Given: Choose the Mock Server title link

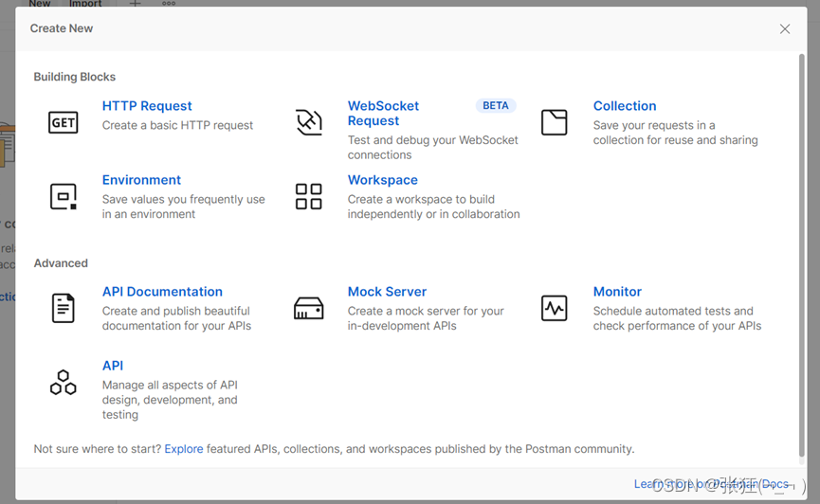Looking at the screenshot, I should [x=387, y=292].
